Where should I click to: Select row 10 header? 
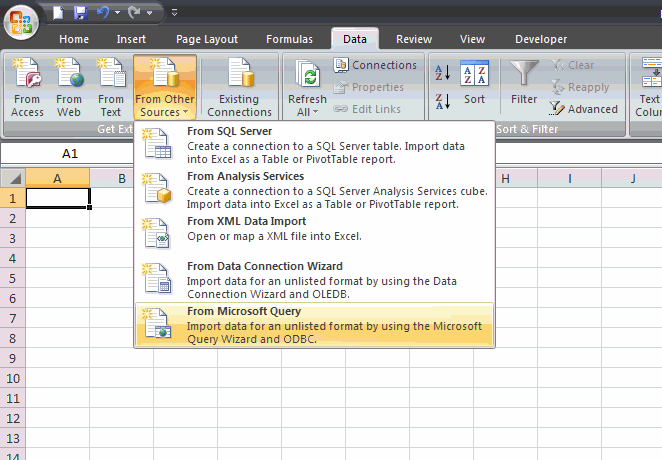tap(13, 378)
